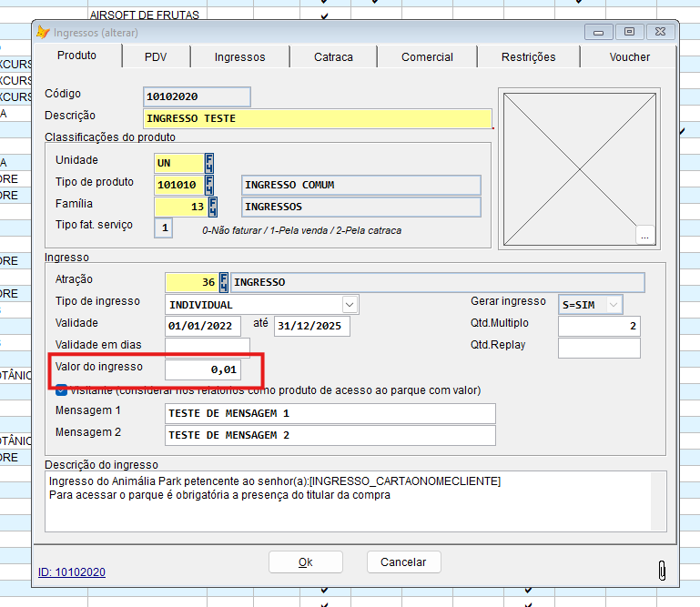
Task: Select the Catraca tab
Action: click(x=333, y=57)
